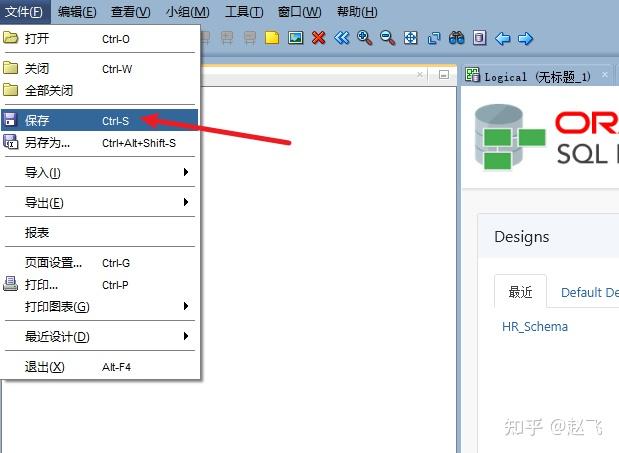Viewport: 619px width, 453px height.
Task: Click the Default Size toolbar icon
Action: [433, 38]
